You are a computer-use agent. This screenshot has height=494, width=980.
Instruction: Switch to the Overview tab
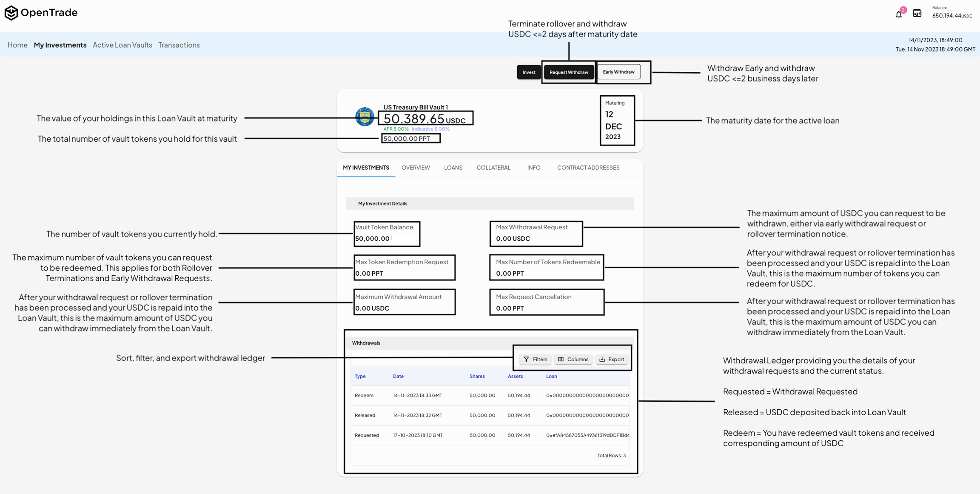point(416,168)
